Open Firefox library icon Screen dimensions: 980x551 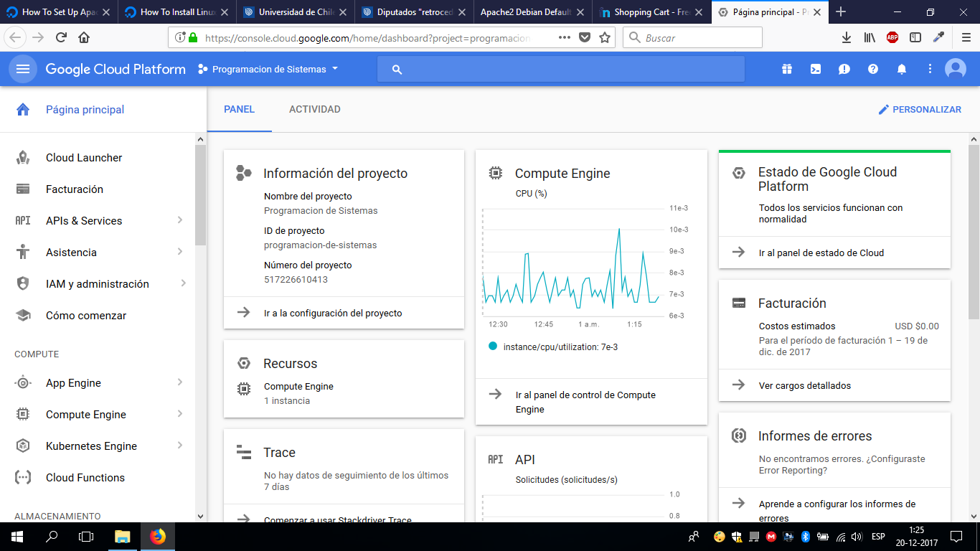[870, 38]
